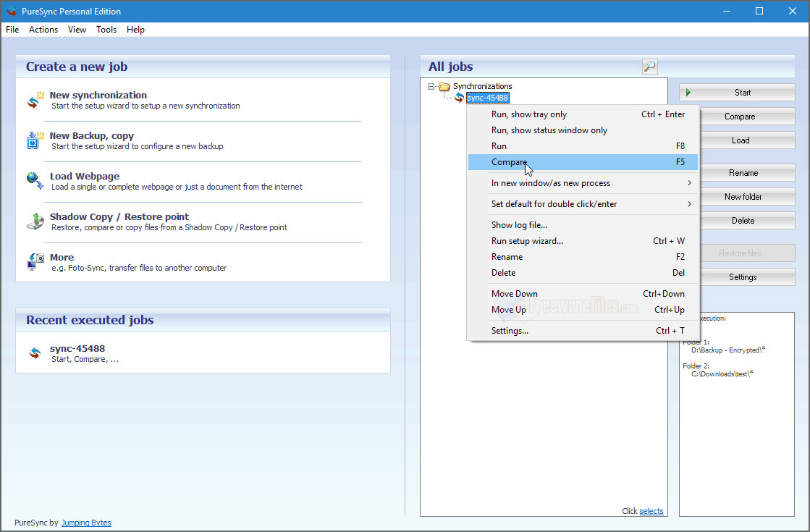Viewport: 810px width, 532px height.
Task: Click 'Load a single or complete webpage' description
Action: pos(177,187)
